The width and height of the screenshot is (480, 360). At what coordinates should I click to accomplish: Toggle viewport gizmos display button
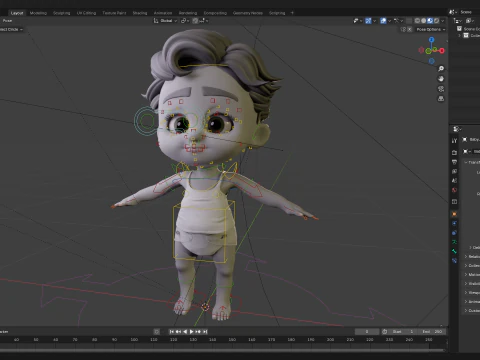(368, 21)
